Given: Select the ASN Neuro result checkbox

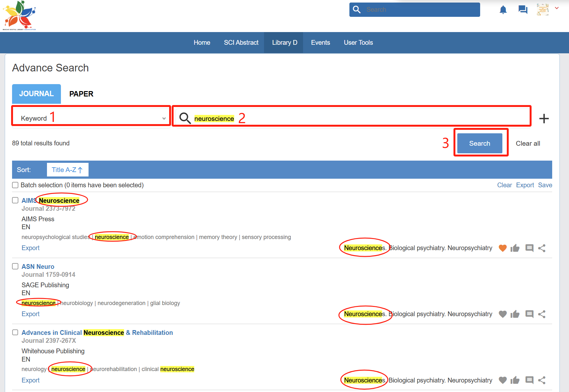Looking at the screenshot, I should pyautogui.click(x=15, y=266).
